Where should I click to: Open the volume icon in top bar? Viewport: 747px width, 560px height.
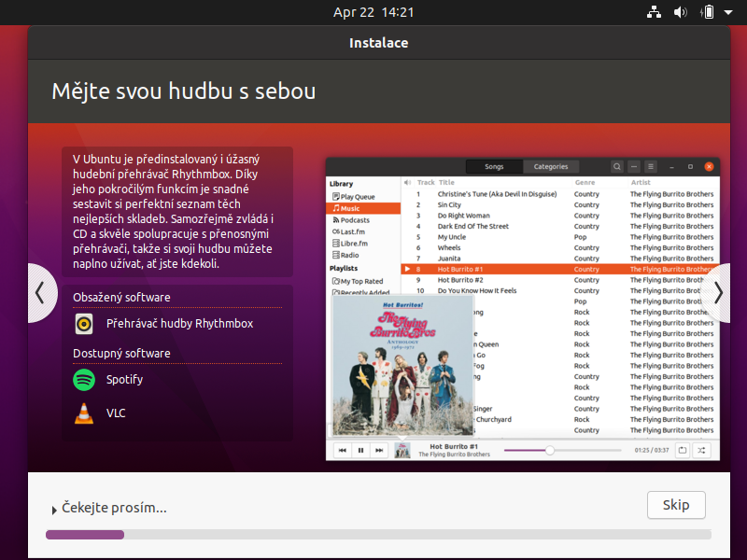click(681, 12)
